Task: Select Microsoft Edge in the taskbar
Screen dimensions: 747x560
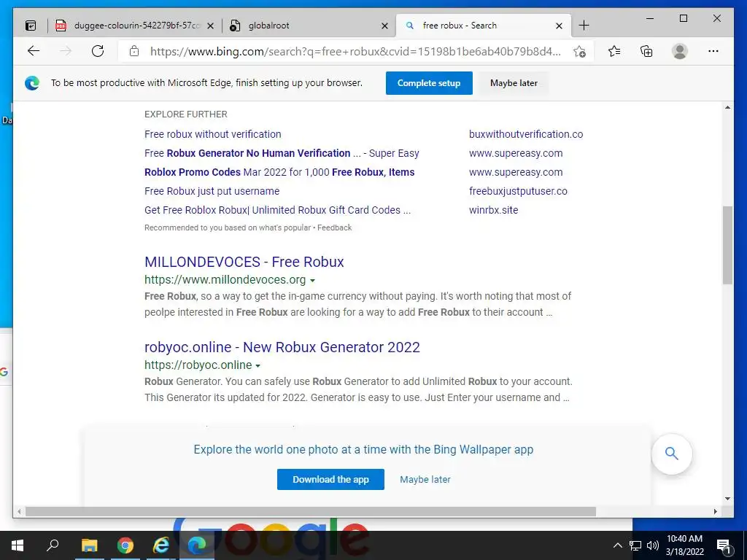Action: (197, 545)
